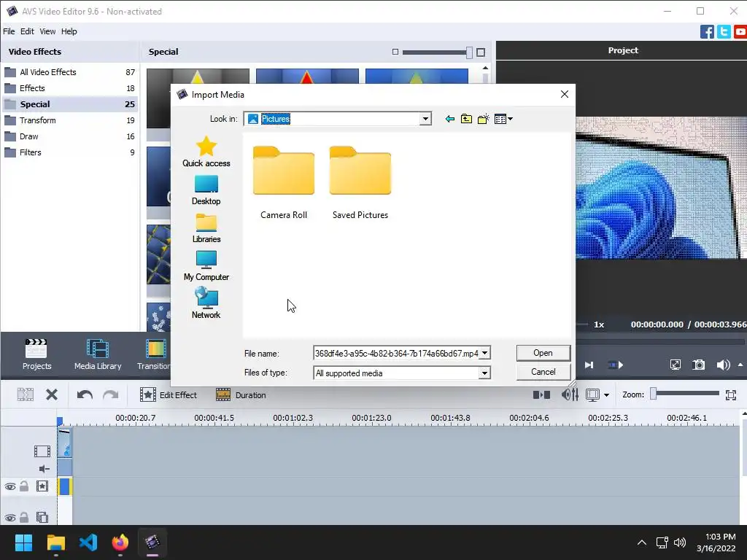The image size is (747, 560).
Task: Open the Help menu
Action: coord(69,31)
